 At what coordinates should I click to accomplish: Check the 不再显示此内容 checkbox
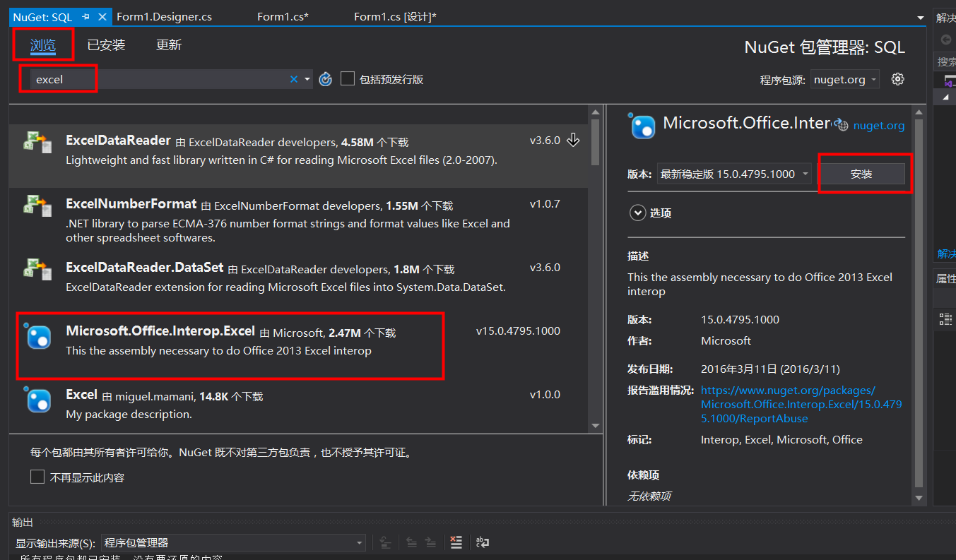[x=37, y=476]
